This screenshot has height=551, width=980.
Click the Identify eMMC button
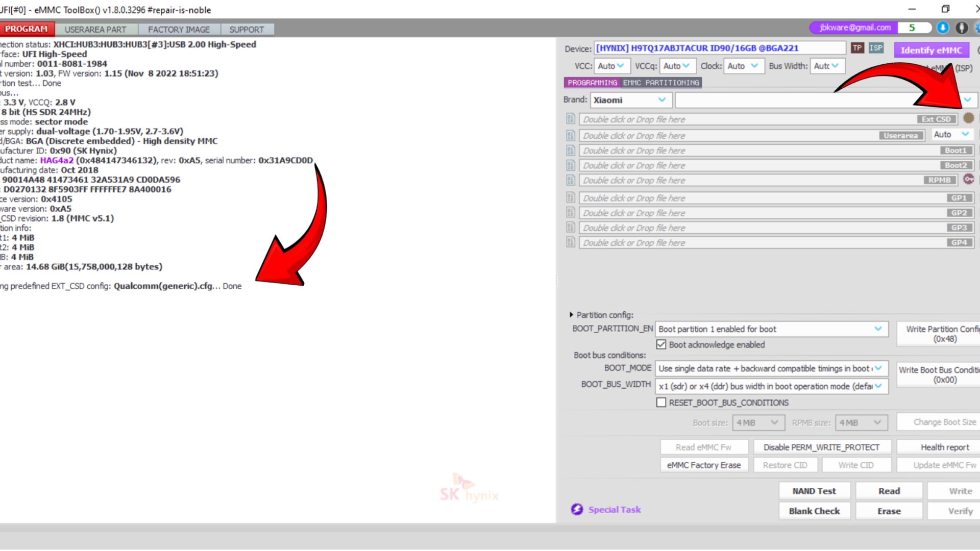[930, 50]
